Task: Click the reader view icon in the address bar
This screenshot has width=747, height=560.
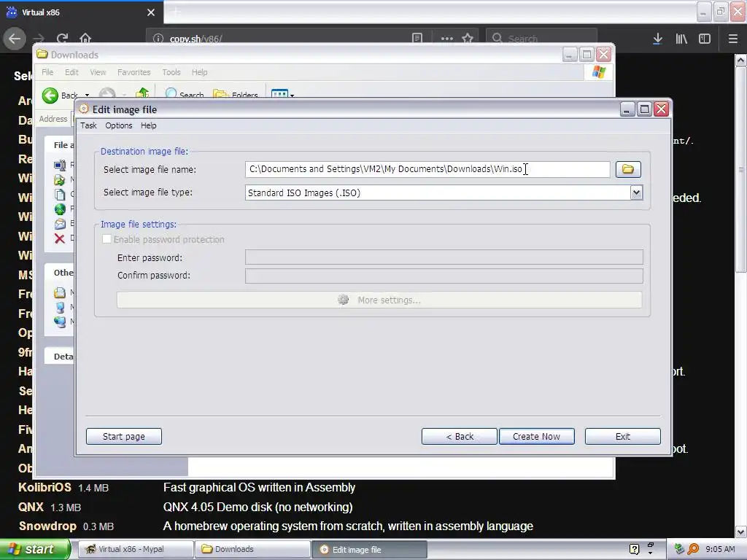Action: click(x=417, y=39)
